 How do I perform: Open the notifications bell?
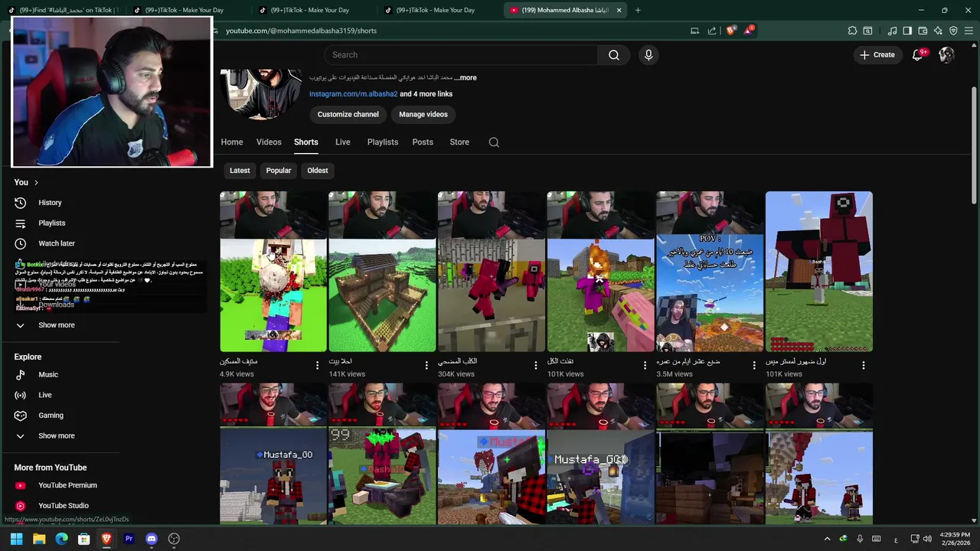917,55
